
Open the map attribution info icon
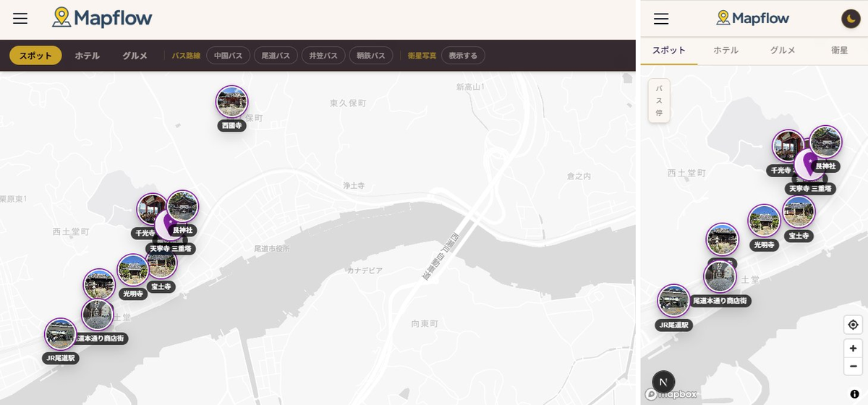[x=854, y=394]
